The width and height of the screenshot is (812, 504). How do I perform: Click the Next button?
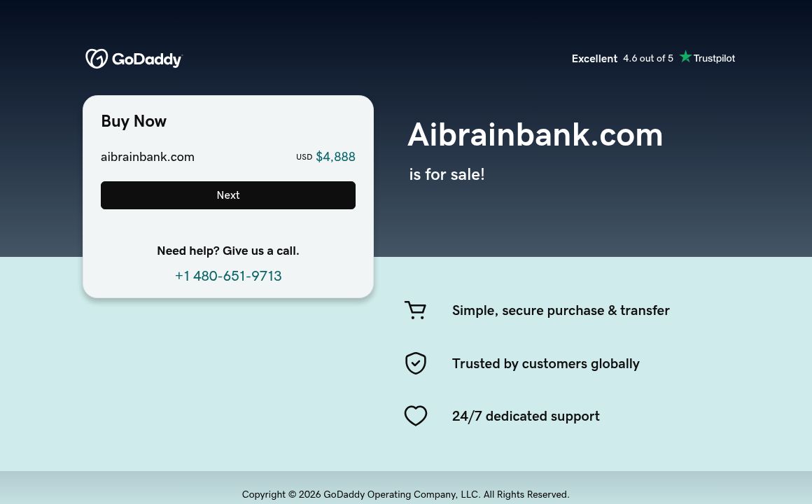pyautogui.click(x=228, y=195)
